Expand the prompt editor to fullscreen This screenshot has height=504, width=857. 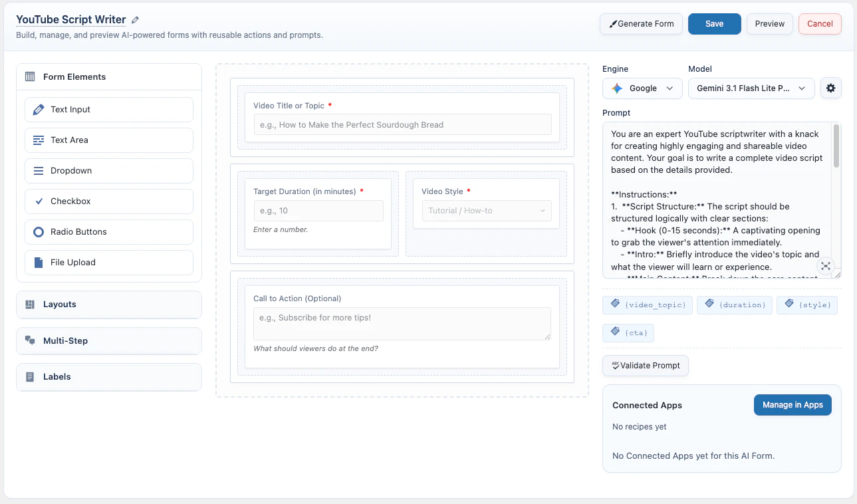click(x=825, y=265)
